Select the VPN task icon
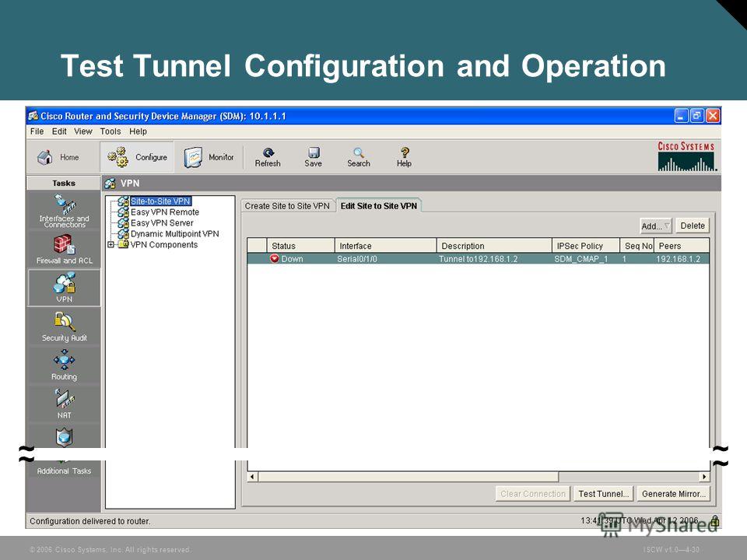The height and width of the screenshot is (560, 747). click(65, 288)
